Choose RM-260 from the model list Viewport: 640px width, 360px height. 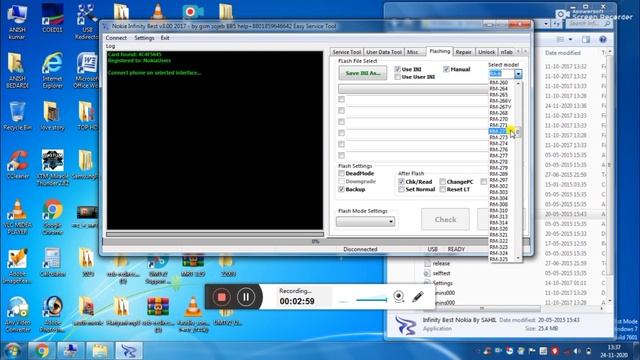[499, 82]
